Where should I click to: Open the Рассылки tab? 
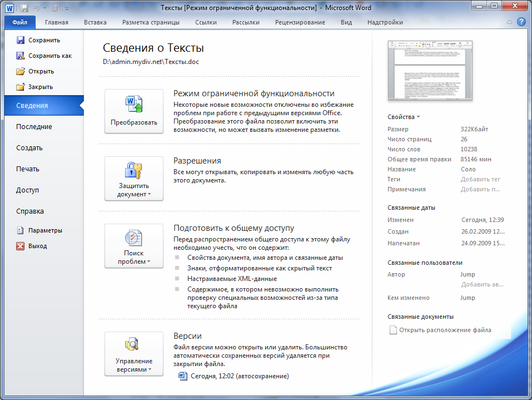pos(246,22)
